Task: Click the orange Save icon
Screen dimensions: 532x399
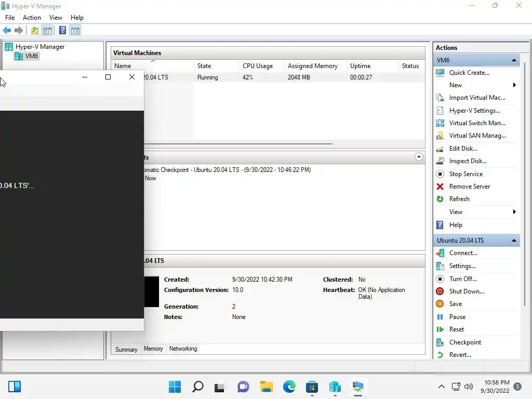Action: click(440, 304)
